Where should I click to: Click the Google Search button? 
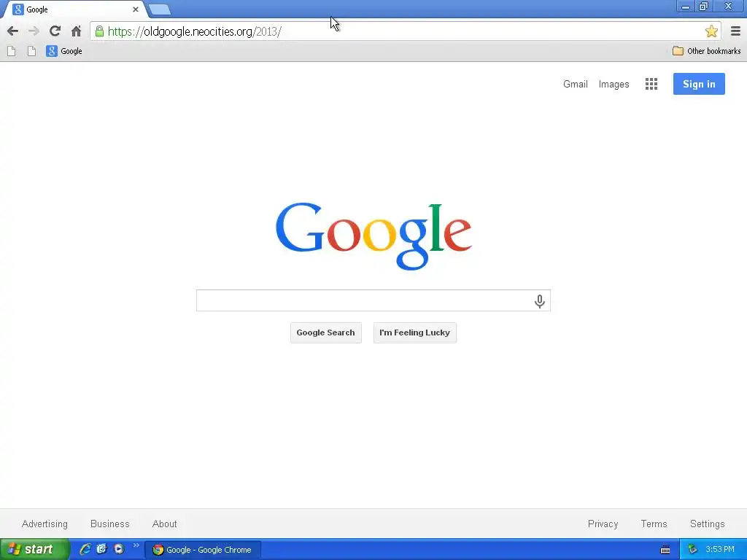(x=326, y=332)
